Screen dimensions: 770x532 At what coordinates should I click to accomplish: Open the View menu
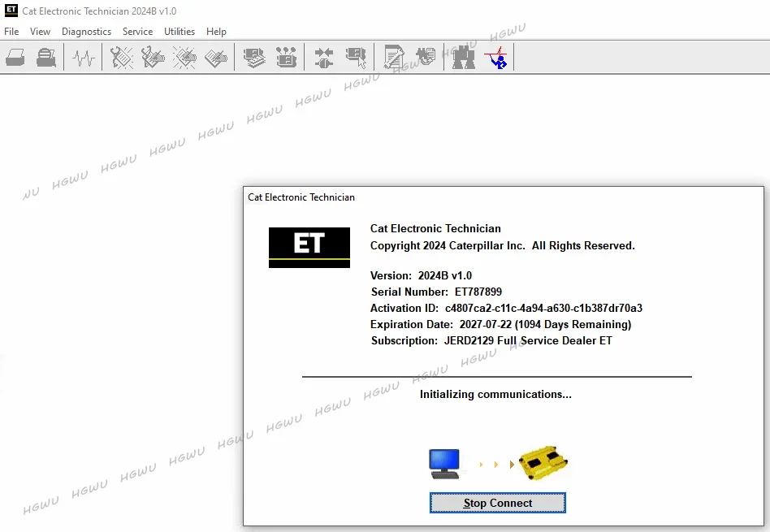40,32
